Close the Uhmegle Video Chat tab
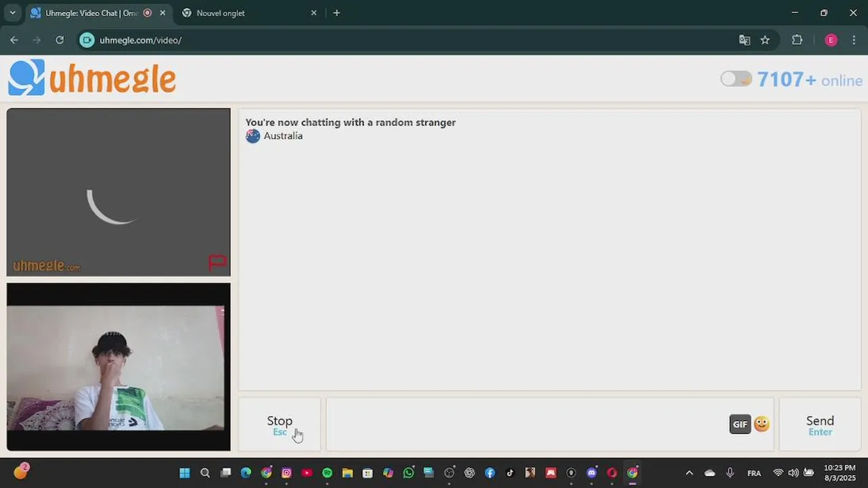The height and width of the screenshot is (488, 868). point(162,13)
